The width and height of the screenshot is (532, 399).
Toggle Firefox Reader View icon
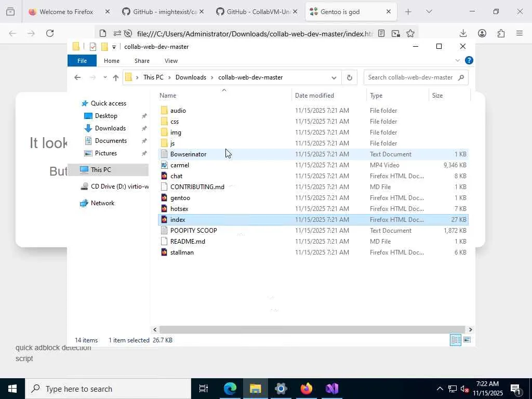click(381, 33)
